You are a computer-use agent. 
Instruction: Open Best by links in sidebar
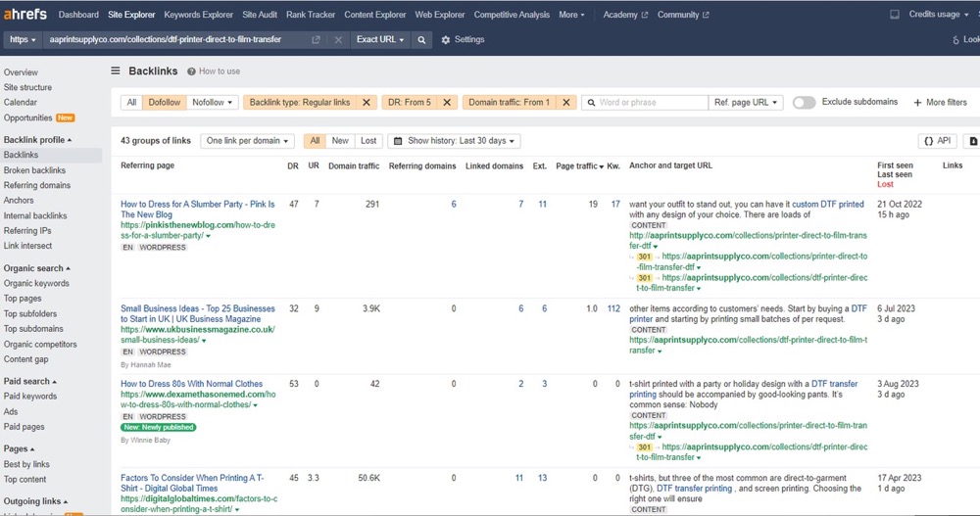click(x=26, y=464)
